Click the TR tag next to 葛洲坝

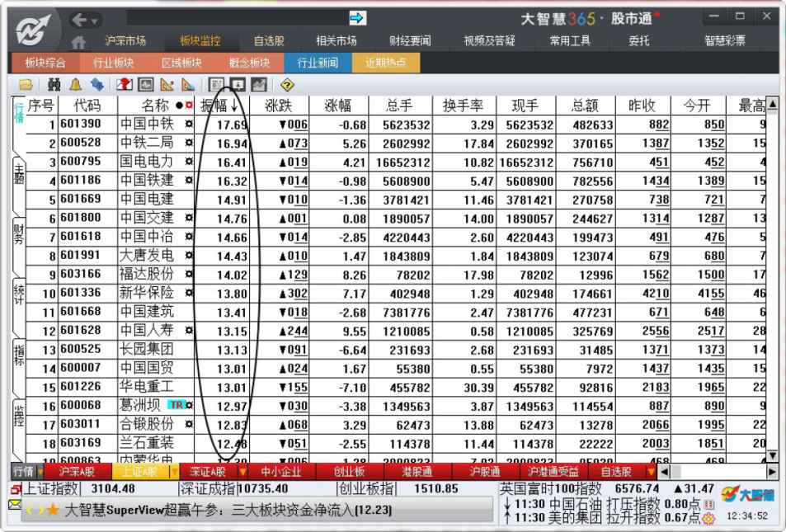click(176, 405)
